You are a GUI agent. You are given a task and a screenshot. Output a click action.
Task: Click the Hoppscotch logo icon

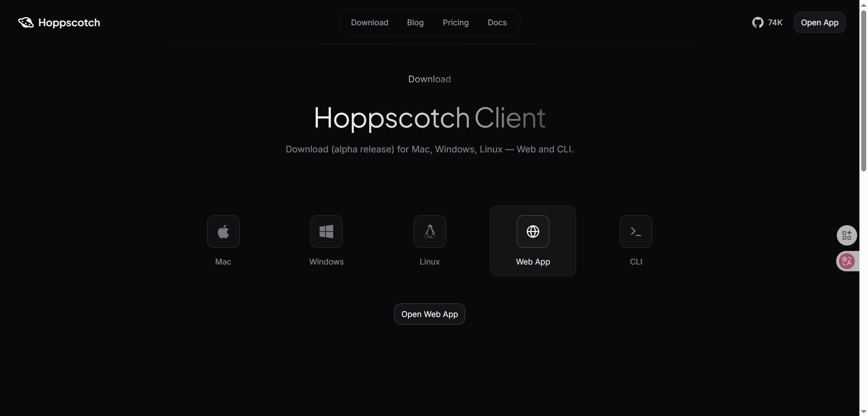[26, 23]
